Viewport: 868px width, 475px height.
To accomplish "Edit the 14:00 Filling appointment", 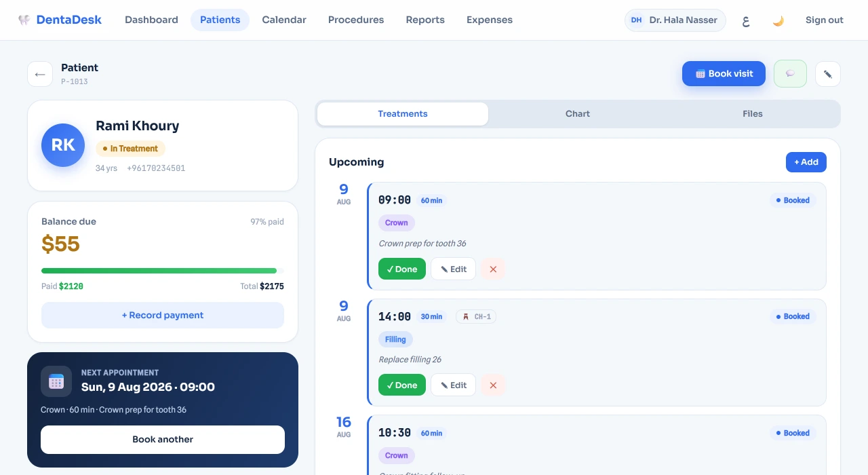I will coord(453,385).
